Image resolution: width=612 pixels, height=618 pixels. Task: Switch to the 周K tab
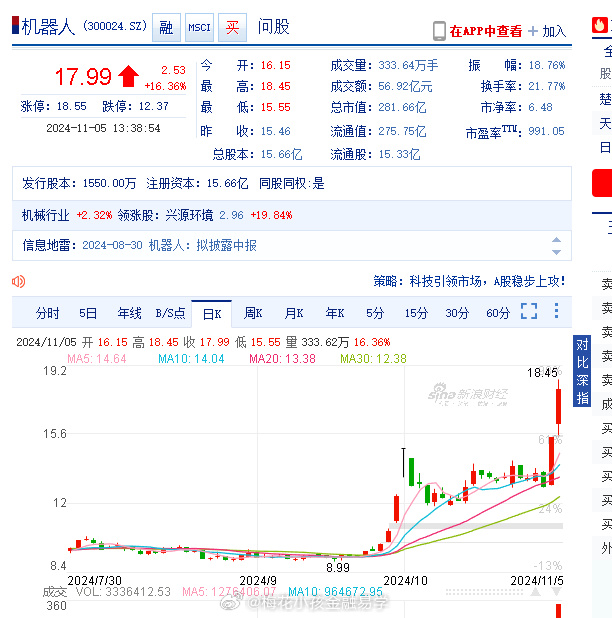click(253, 313)
